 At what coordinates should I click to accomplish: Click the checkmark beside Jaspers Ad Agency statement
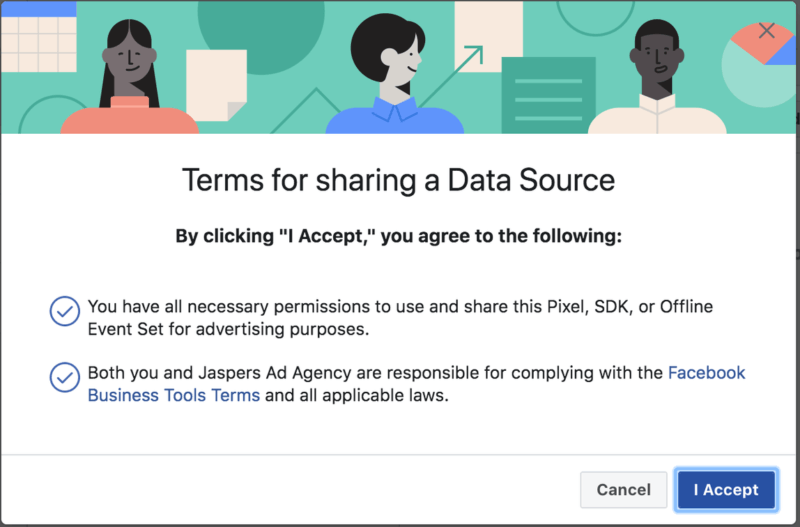click(65, 378)
